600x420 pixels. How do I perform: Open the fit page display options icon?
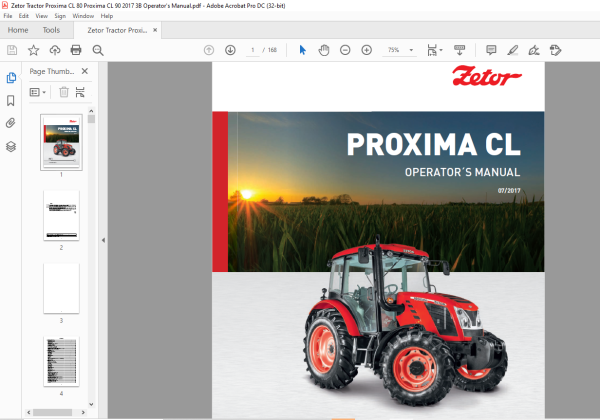point(434,50)
